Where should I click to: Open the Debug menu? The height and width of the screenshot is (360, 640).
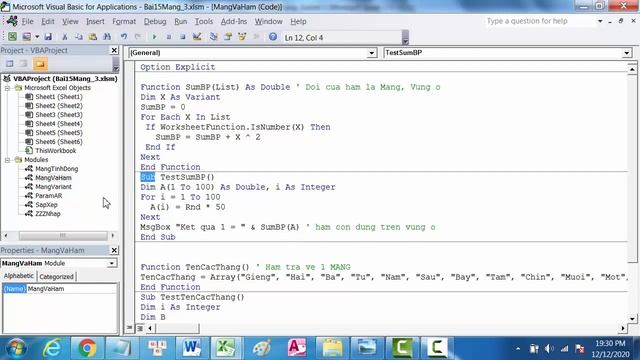[155, 21]
